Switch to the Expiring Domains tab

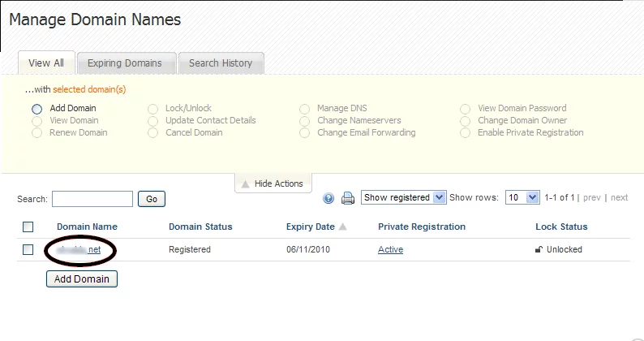point(125,63)
